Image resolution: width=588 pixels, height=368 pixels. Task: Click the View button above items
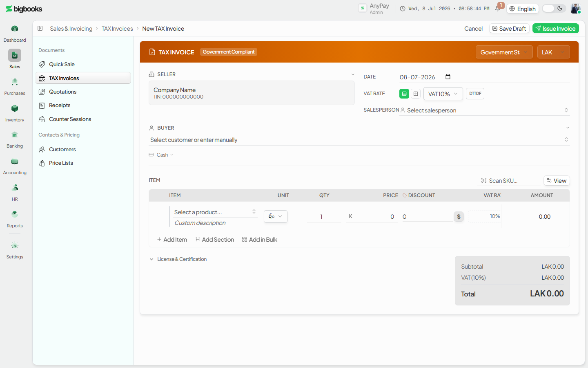[x=557, y=181]
